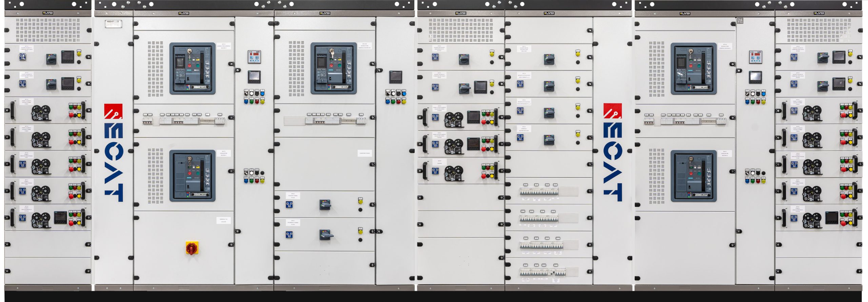Click the ventilation grille on the three-drawer cabinet
This screenshot has height=302, width=868.
tap(461, 30)
